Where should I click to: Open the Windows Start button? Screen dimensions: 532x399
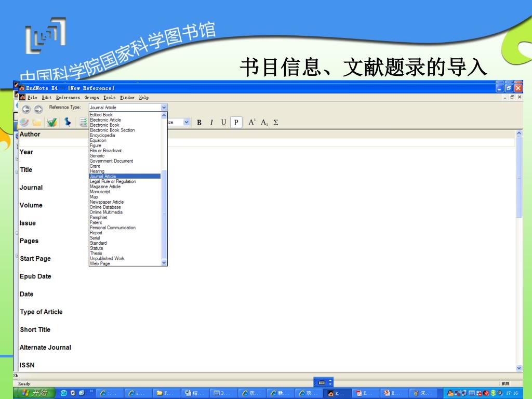35,393
